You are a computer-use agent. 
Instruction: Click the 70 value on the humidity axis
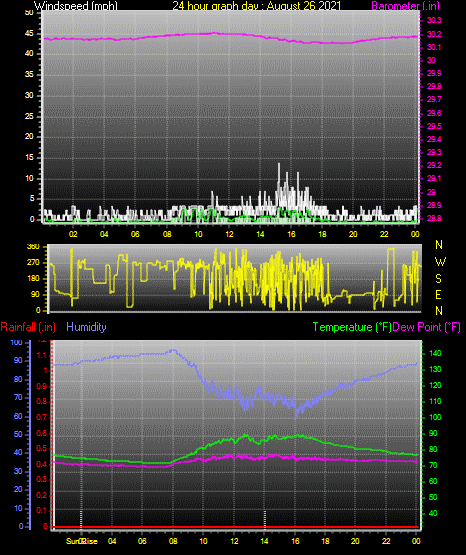[18, 397]
